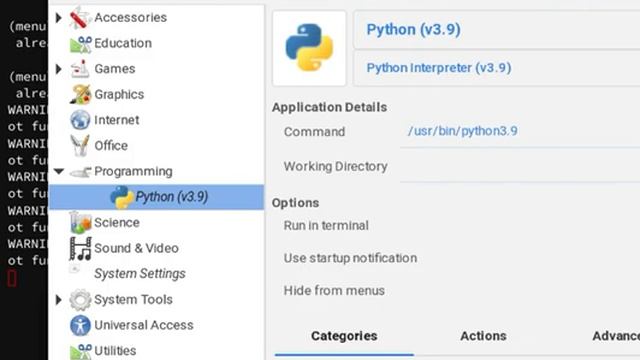Click the Universal Access icon
The height and width of the screenshot is (360, 640).
click(x=80, y=325)
